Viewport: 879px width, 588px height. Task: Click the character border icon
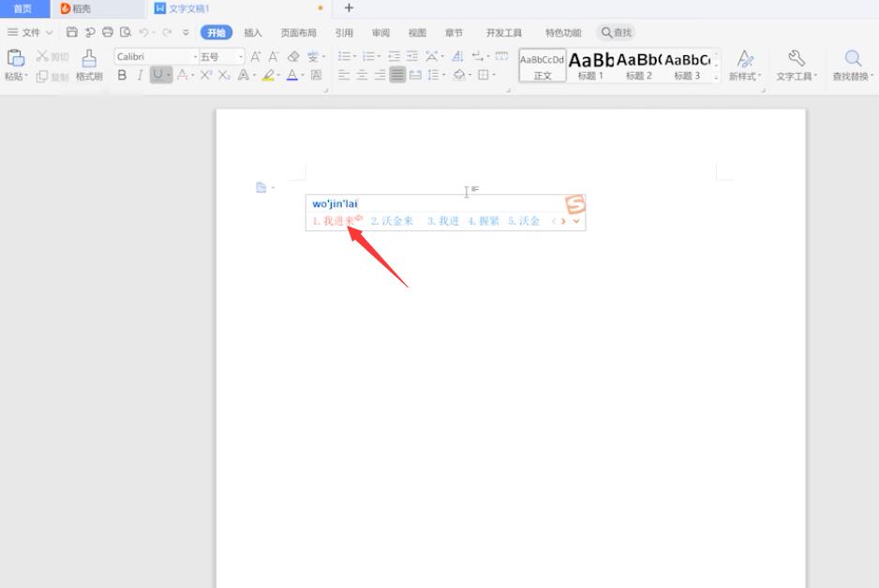pos(316,75)
